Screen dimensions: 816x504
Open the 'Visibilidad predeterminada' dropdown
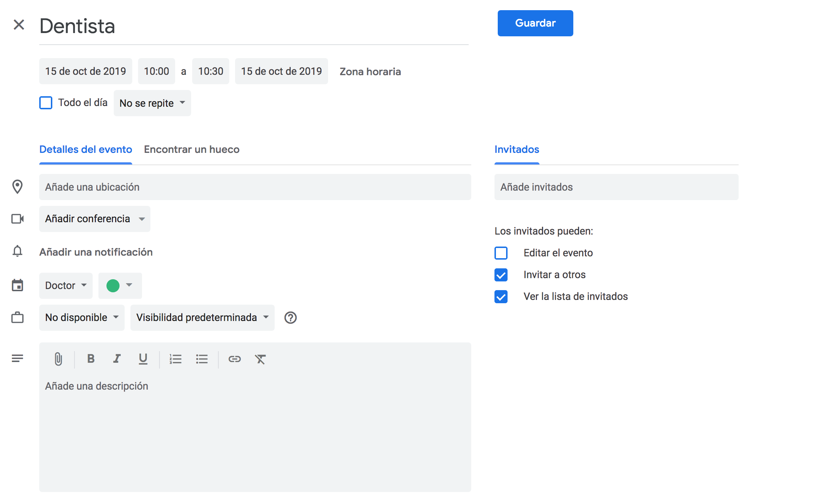click(202, 317)
